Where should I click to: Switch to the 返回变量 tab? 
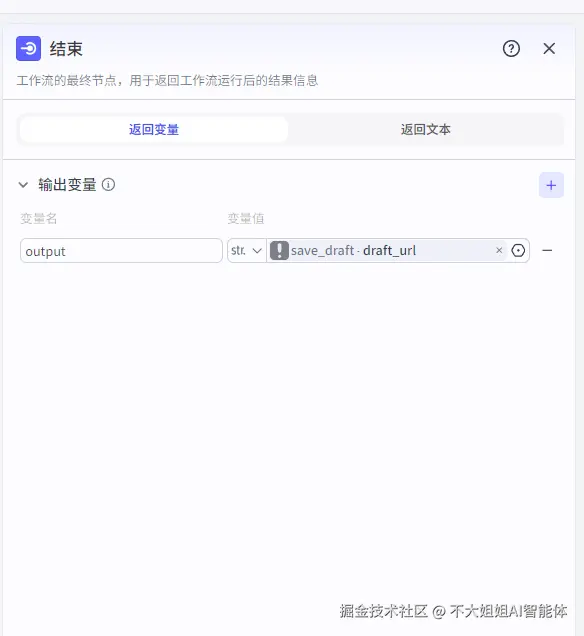[x=154, y=129]
